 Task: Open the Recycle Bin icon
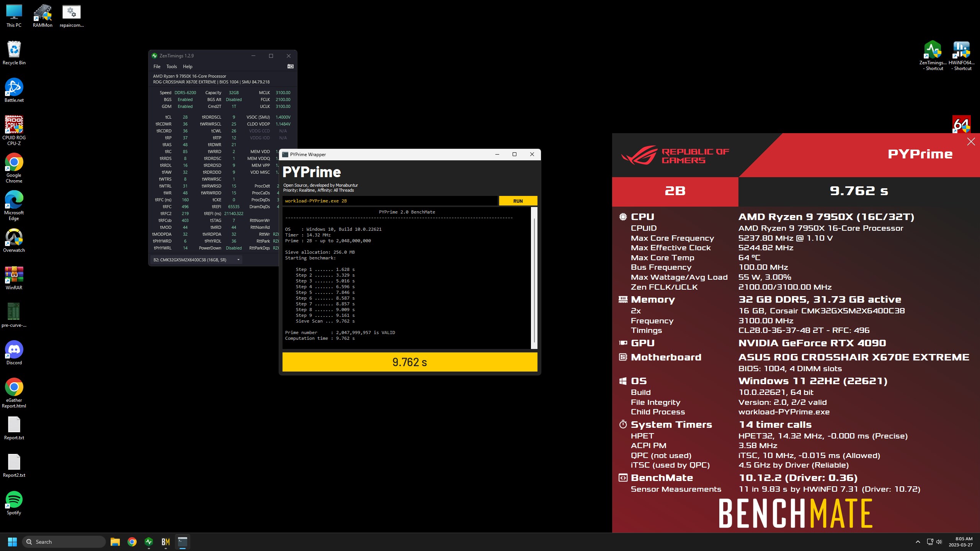14,53
